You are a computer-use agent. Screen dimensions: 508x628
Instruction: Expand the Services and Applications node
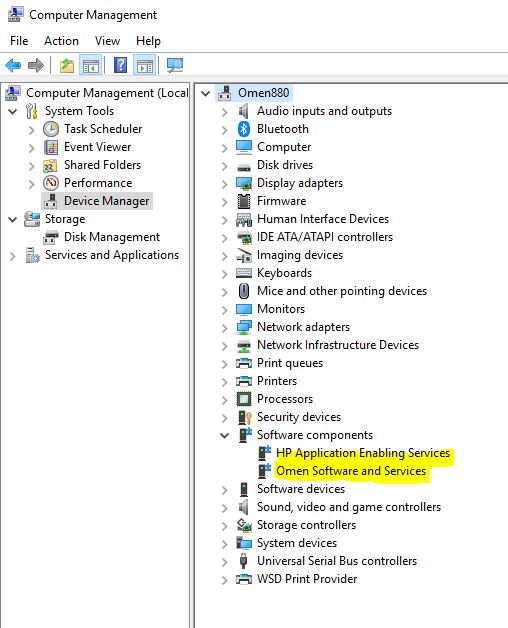point(13,256)
